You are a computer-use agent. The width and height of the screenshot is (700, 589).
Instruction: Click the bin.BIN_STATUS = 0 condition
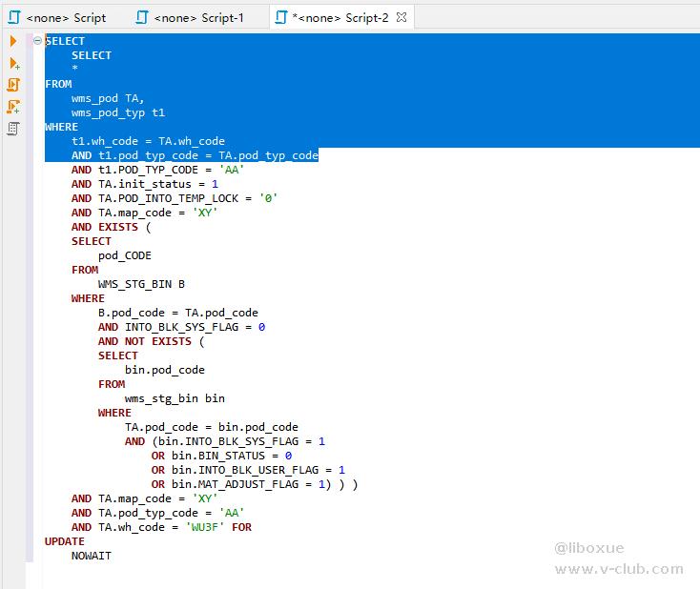pos(232,456)
